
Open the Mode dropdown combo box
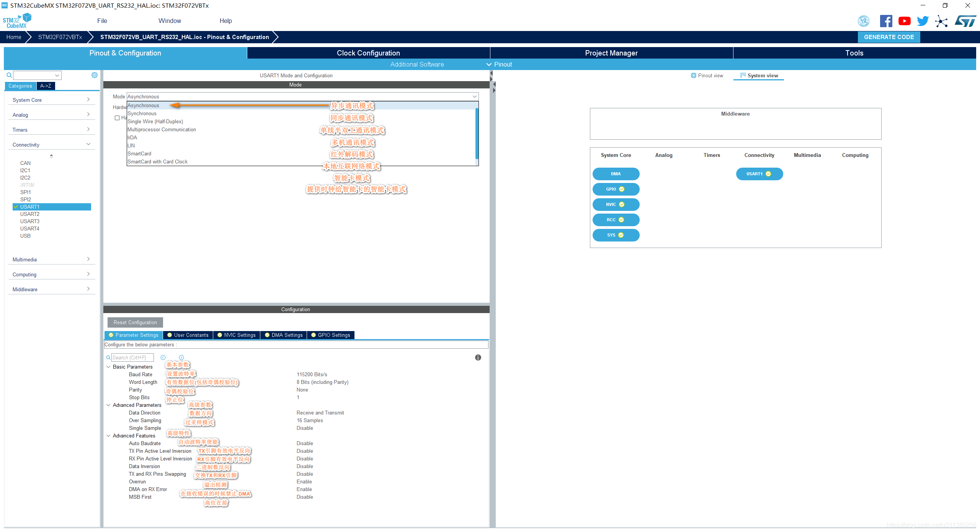(302, 96)
